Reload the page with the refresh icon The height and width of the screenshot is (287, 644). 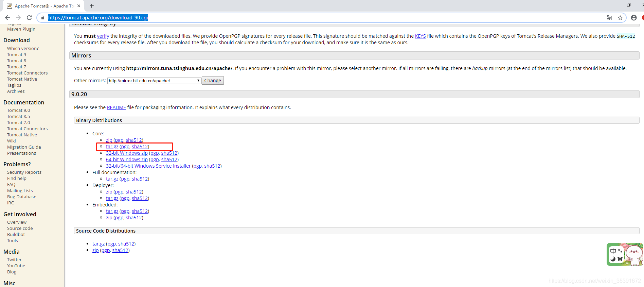pyautogui.click(x=29, y=18)
